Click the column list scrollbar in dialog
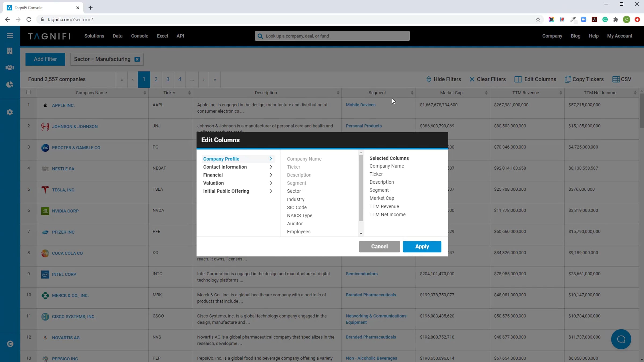 pyautogui.click(x=361, y=188)
